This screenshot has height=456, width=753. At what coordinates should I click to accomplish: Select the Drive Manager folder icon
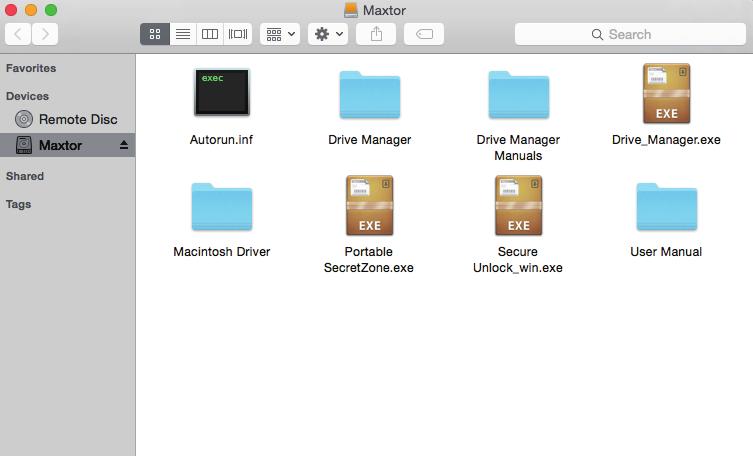pyautogui.click(x=370, y=95)
